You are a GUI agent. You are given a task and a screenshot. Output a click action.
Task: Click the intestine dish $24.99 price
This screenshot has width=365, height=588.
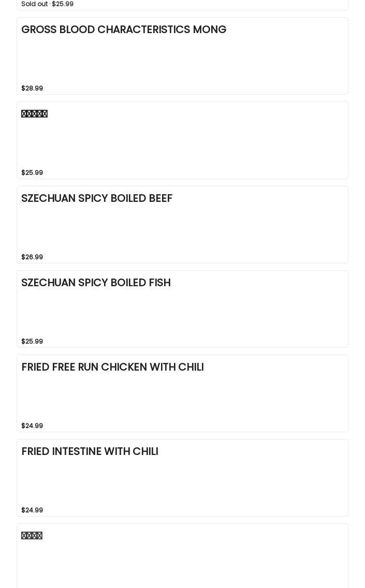click(32, 510)
